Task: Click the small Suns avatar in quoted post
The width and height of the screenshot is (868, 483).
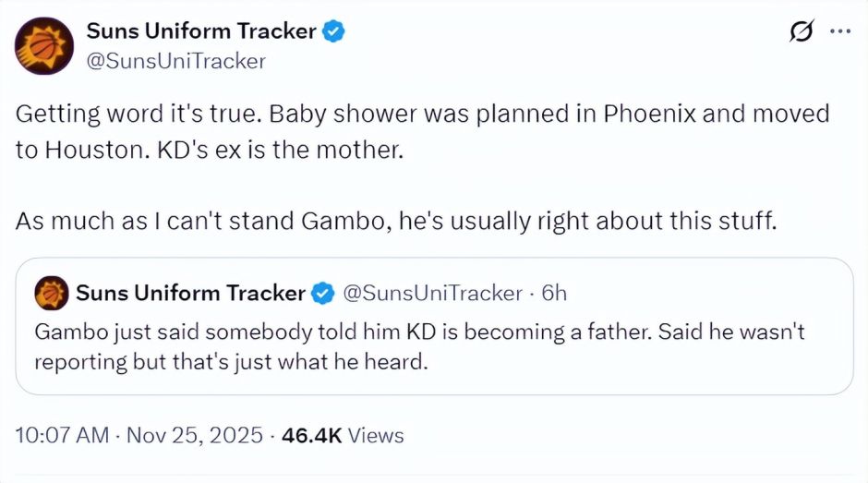Action: (52, 294)
